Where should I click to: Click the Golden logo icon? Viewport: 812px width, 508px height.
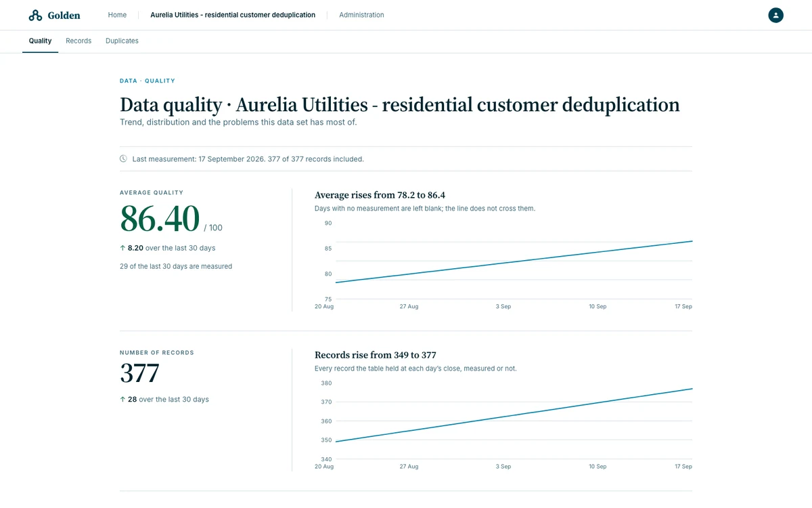click(35, 15)
